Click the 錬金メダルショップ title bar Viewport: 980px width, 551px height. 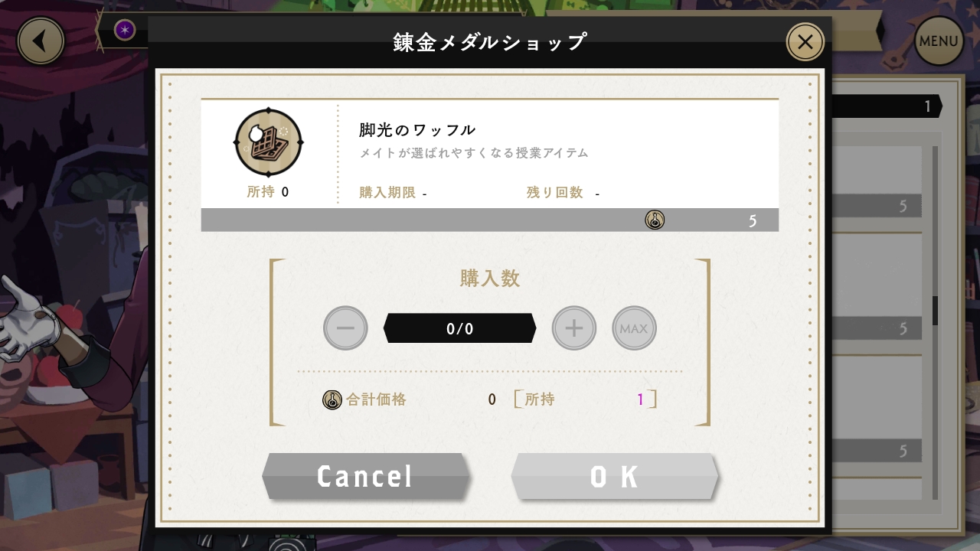(x=490, y=42)
